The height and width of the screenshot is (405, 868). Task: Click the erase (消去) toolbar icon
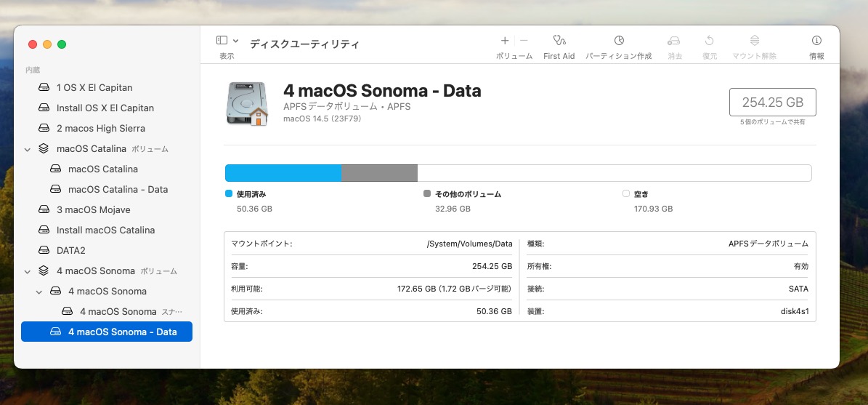674,41
